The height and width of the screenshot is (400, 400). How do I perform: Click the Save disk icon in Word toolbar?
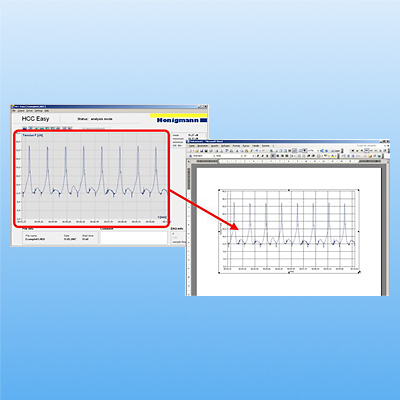[201, 151]
